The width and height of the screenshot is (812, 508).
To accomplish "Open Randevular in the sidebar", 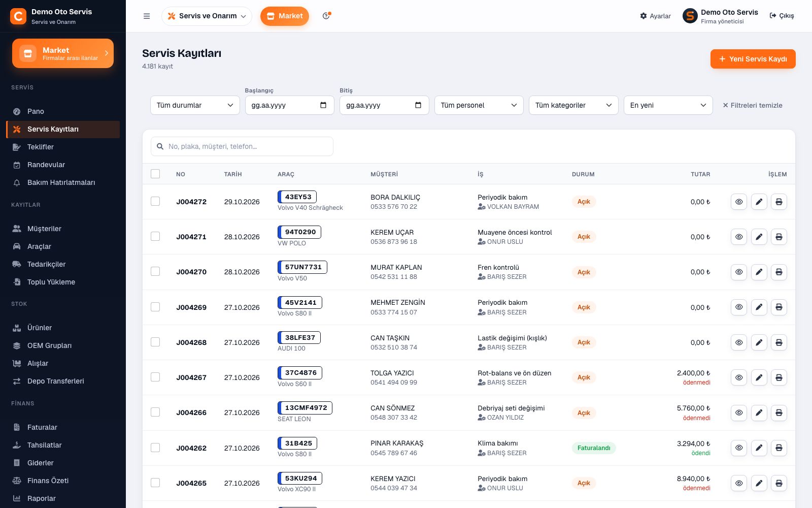I will (x=63, y=165).
